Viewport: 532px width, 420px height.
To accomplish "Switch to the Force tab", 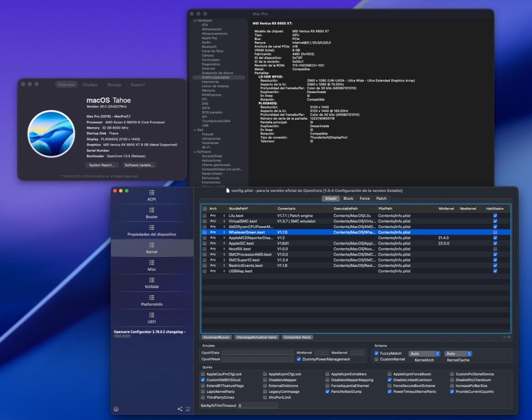I will [x=365, y=199].
